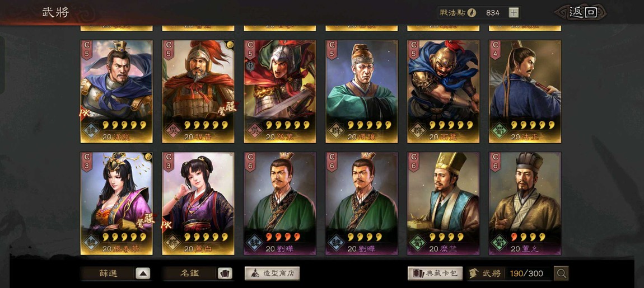644x288 pixels.
Task: Select the 董允 general card
Action: click(525, 204)
